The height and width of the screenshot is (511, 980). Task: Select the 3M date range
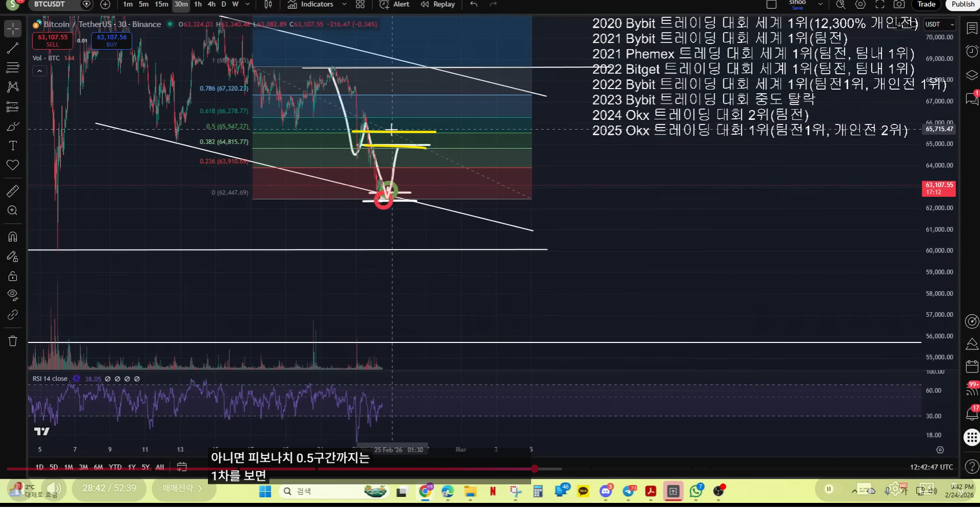[x=83, y=467]
